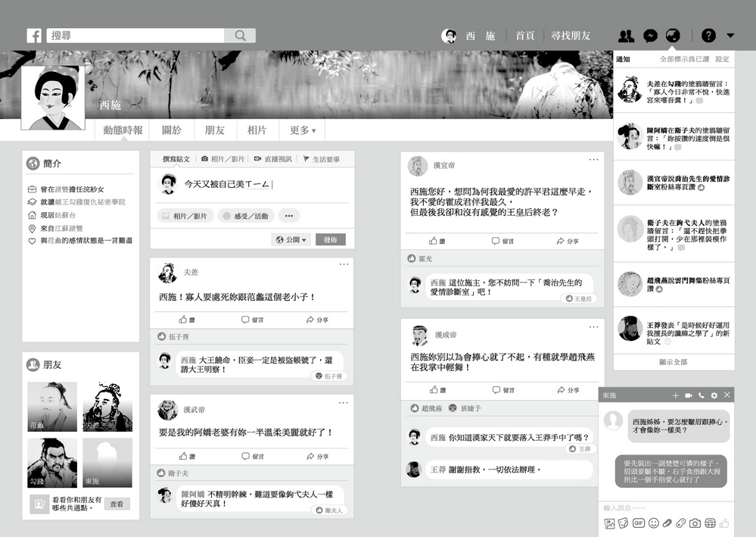Open 尋找朋友 in the top bar
Screen dimensions: 756x537
571,36
